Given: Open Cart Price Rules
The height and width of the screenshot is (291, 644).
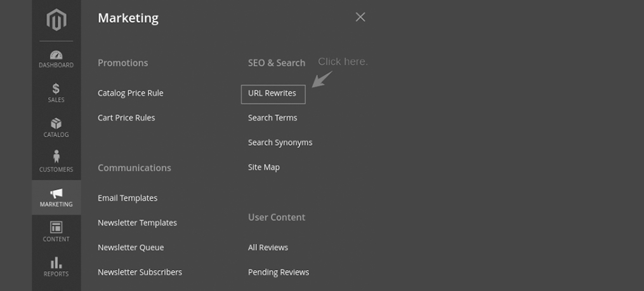Looking at the screenshot, I should (x=126, y=118).
